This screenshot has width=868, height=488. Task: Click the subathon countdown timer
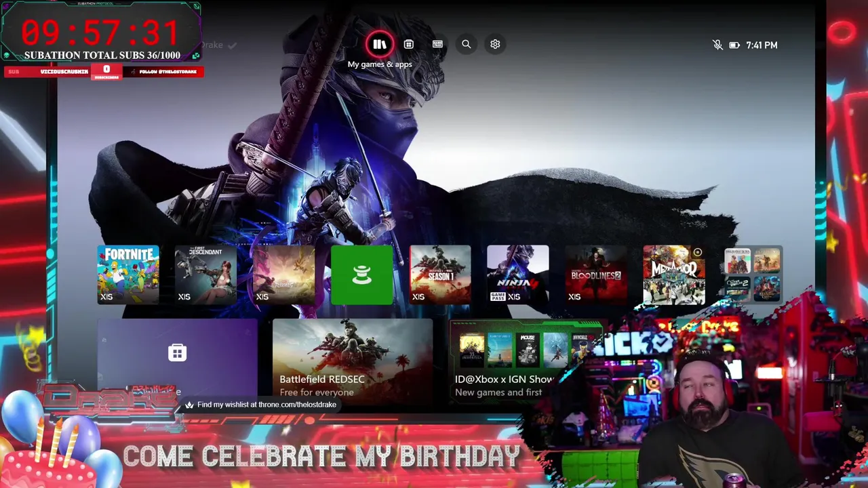(x=100, y=33)
